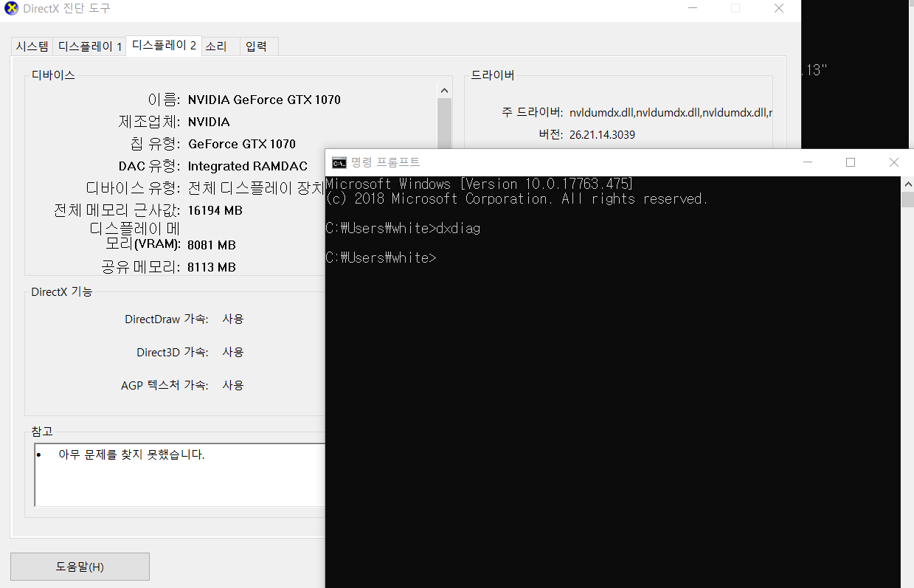This screenshot has height=588, width=914.
Task: Click the 명령 프롬프트 title bar text
Action: tap(385, 162)
